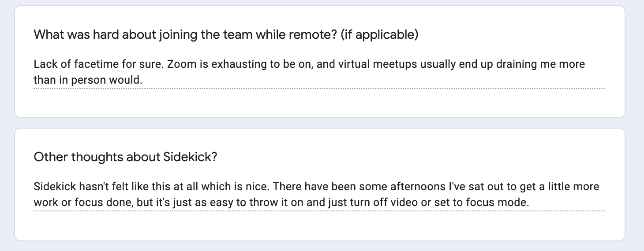
Task: Click the Sidekick thoughts answer text field
Action: [319, 195]
